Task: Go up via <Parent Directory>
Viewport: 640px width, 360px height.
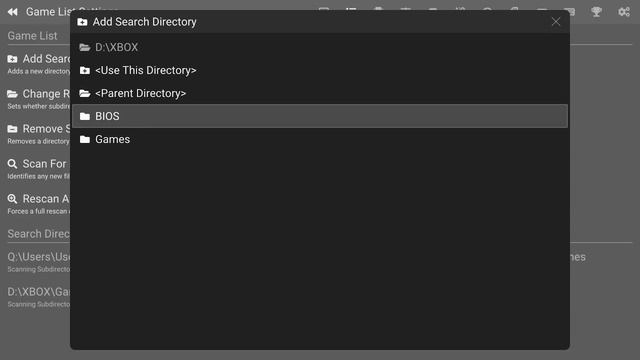Action: coord(320,93)
